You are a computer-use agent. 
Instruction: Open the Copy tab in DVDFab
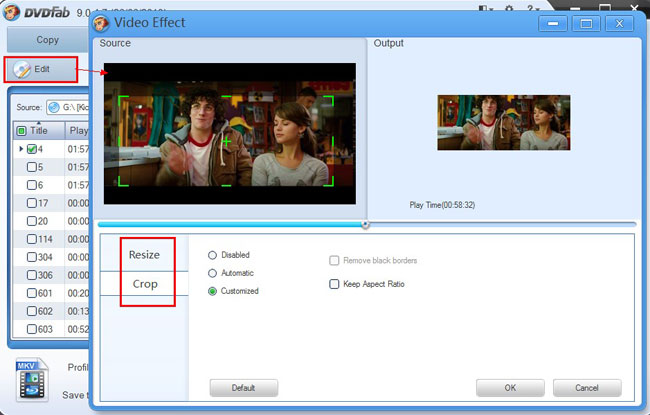point(47,40)
